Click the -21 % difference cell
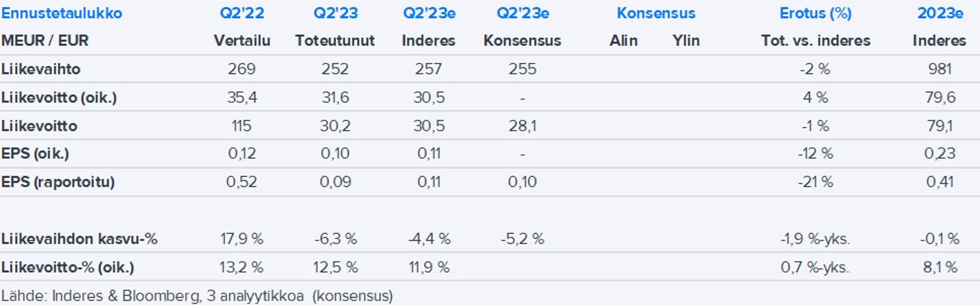The image size is (980, 305). pos(815,182)
